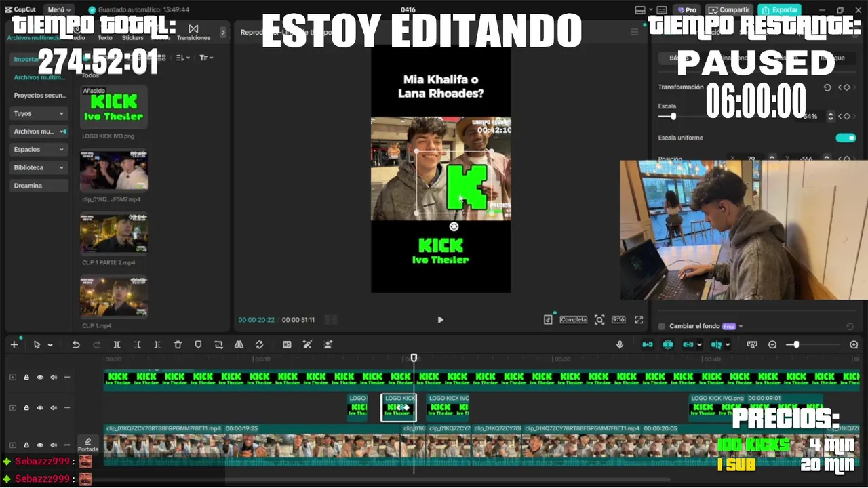The width and height of the screenshot is (868, 488).
Task: Select Proyectos secundarios in the sidebar
Action: click(39, 96)
